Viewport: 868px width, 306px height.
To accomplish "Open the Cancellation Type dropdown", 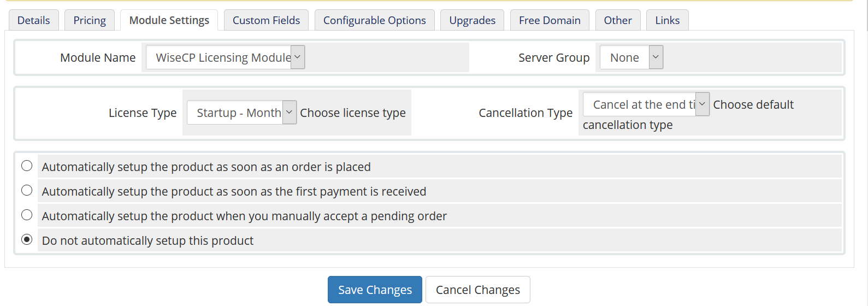I will [646, 104].
